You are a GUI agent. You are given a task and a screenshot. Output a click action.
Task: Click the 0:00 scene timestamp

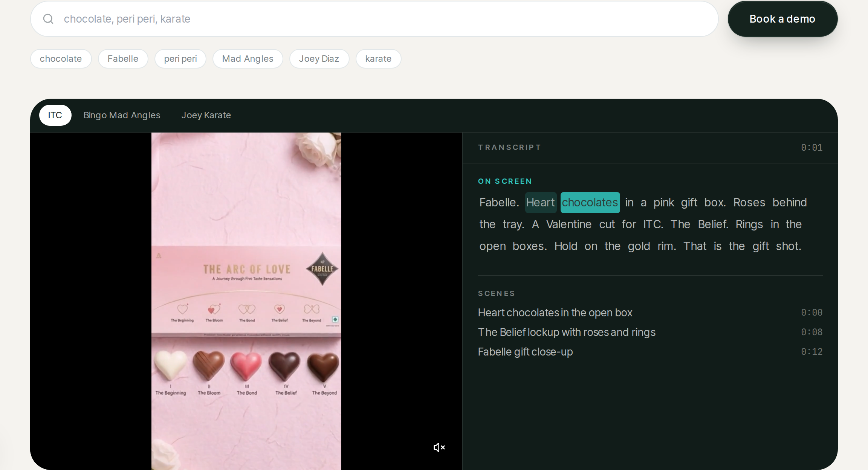tap(811, 313)
